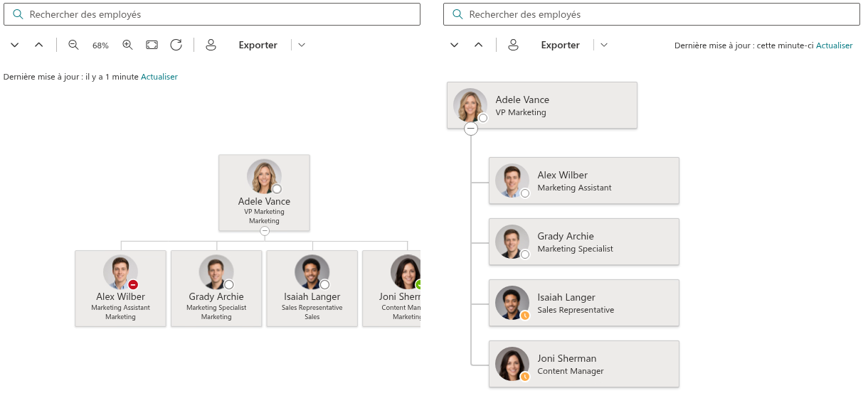Select Joni Sherman name in right tree
The height and width of the screenshot is (398, 868).
pos(567,358)
